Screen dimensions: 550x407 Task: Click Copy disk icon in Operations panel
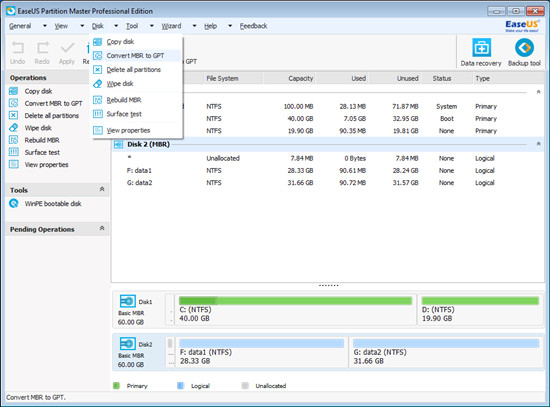(x=14, y=91)
